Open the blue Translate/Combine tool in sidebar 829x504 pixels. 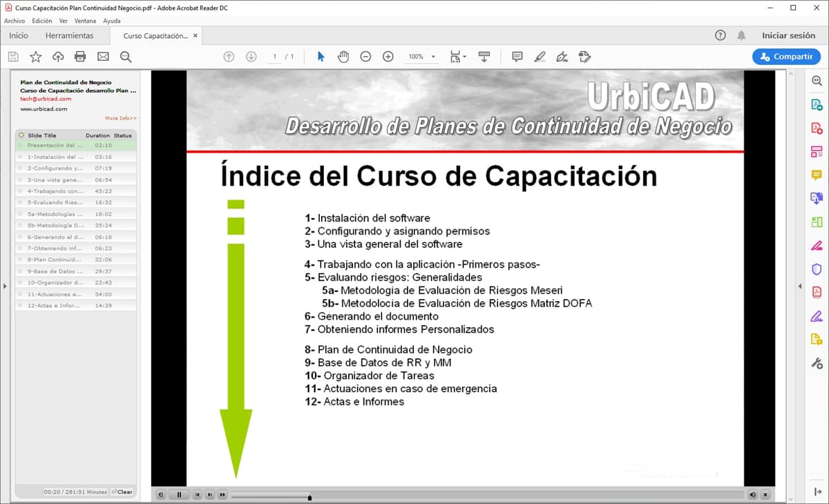click(x=817, y=199)
